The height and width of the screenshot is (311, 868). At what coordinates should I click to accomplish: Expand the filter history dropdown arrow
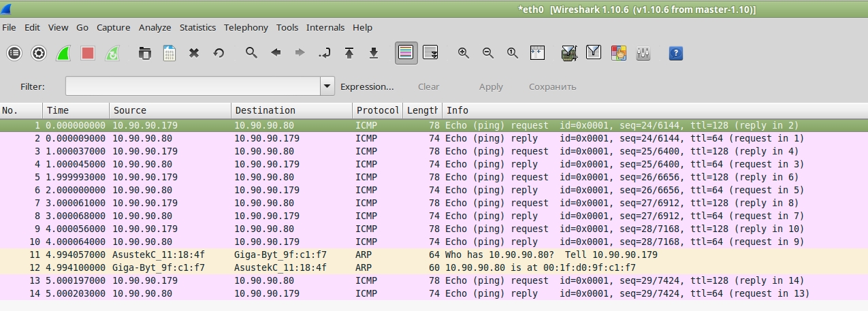click(327, 86)
